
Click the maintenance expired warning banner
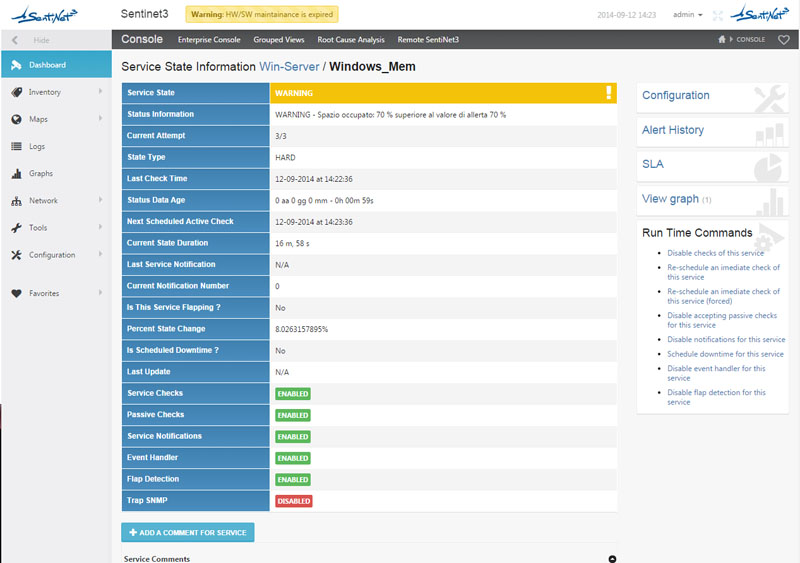[262, 14]
